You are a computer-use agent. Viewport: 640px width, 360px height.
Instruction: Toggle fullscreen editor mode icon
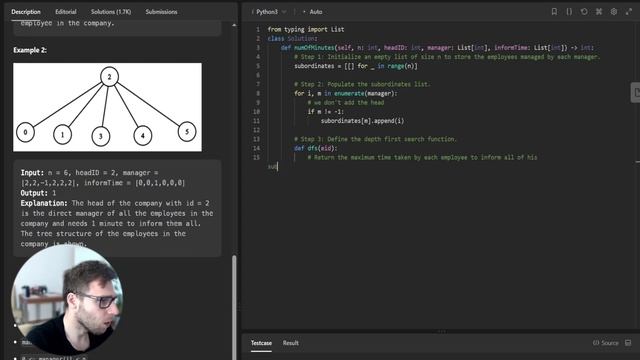[629, 12]
